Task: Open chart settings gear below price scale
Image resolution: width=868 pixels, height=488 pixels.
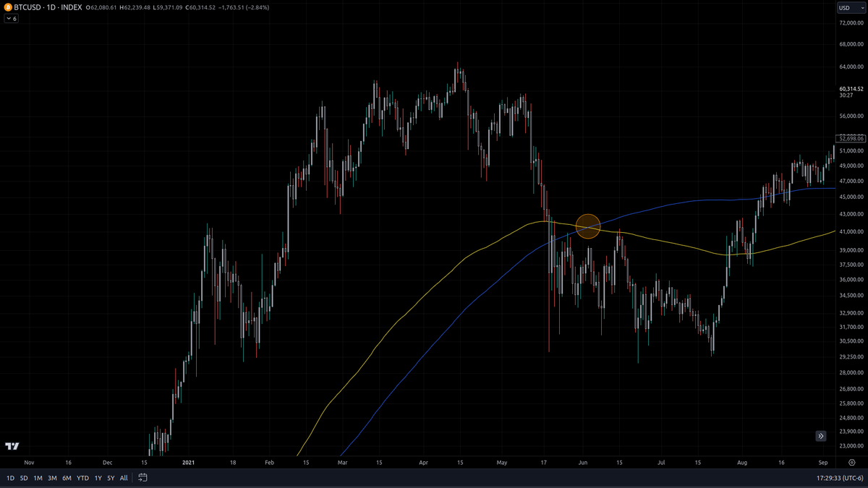Action: click(x=851, y=461)
